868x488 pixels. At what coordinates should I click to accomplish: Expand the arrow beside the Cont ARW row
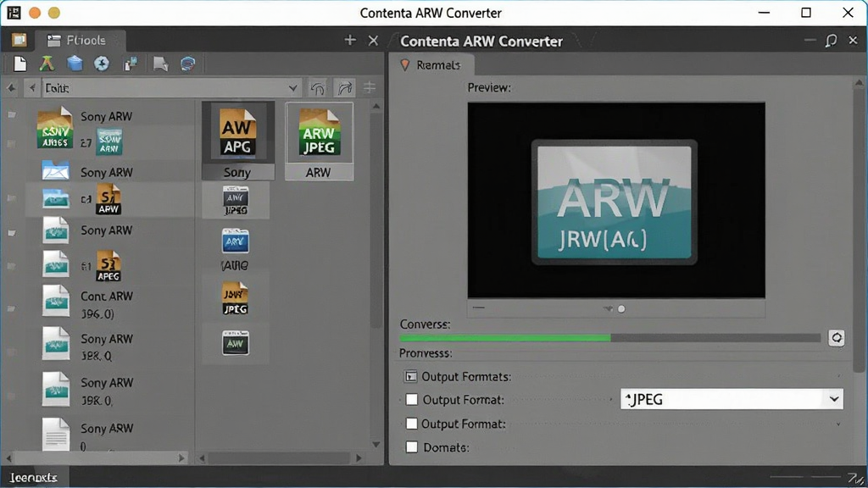(12, 308)
